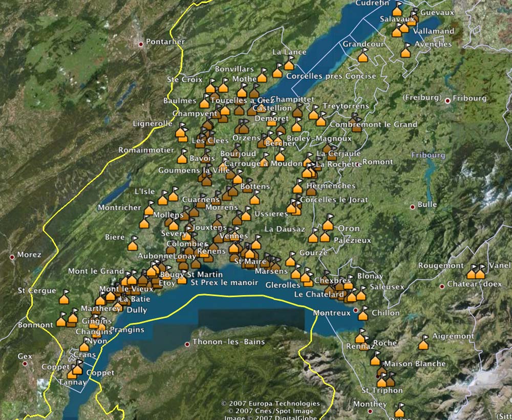Click the Aigremont castle placemark icon
This screenshot has height=420, width=512.
click(x=423, y=344)
